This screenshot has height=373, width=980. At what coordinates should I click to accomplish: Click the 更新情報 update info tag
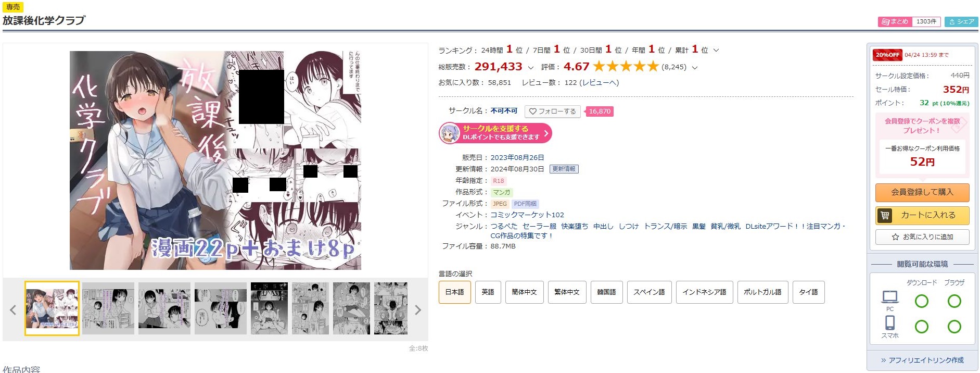coord(564,169)
